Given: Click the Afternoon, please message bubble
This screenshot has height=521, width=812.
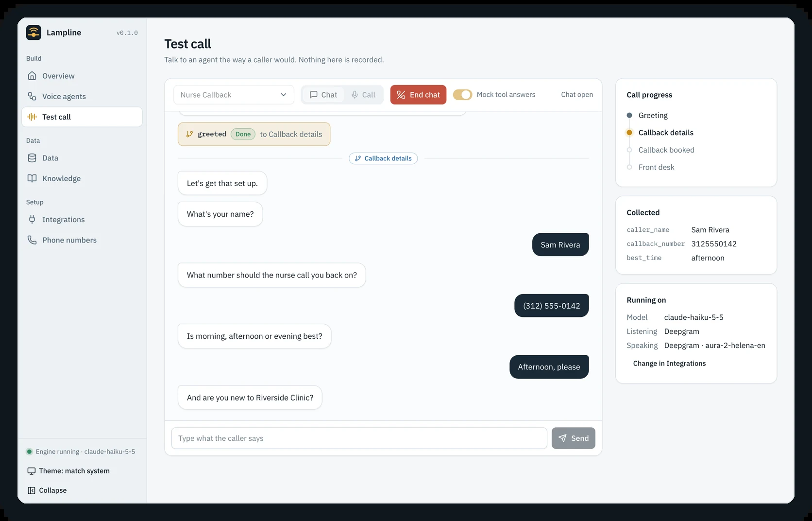Looking at the screenshot, I should coord(549,367).
